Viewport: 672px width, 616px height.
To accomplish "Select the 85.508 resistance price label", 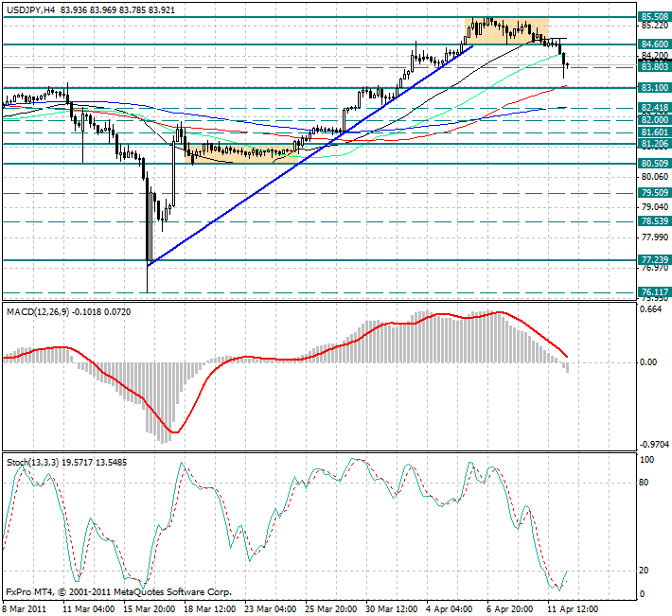I will tap(654, 17).
